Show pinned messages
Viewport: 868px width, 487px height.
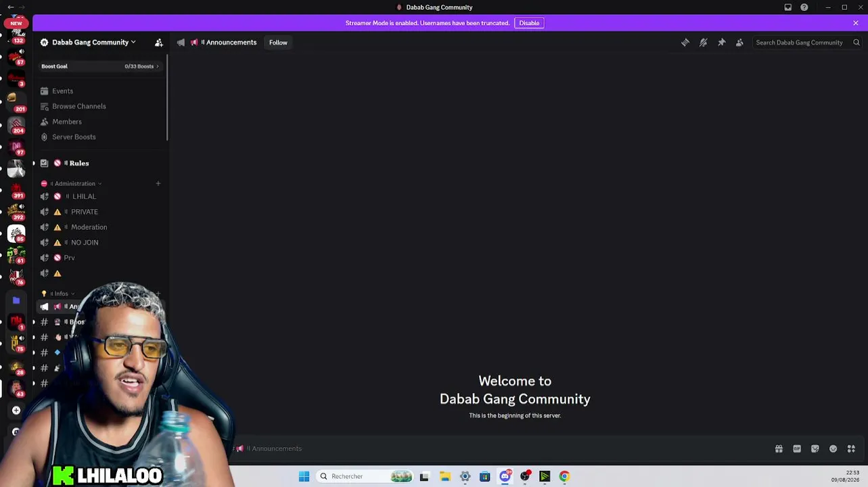click(x=722, y=43)
